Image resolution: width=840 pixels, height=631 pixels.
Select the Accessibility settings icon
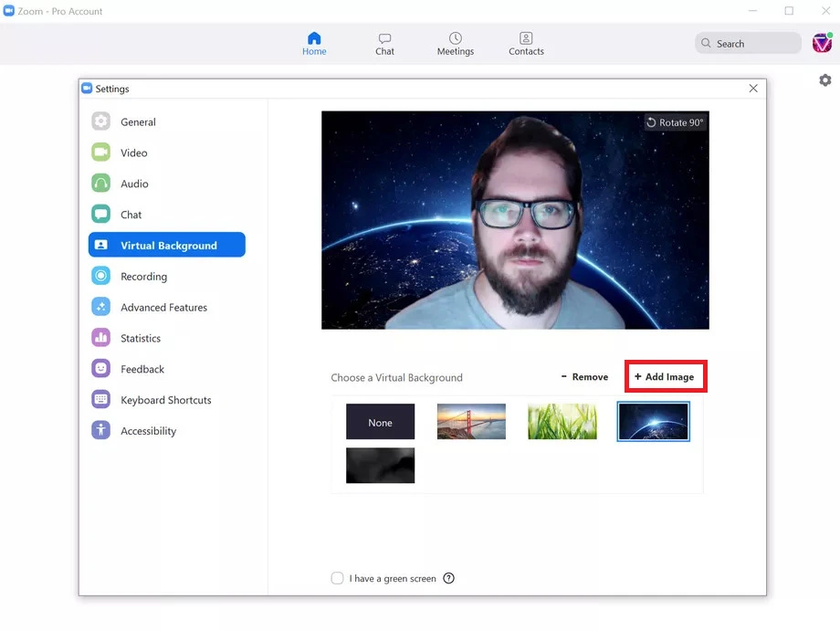[x=100, y=430]
